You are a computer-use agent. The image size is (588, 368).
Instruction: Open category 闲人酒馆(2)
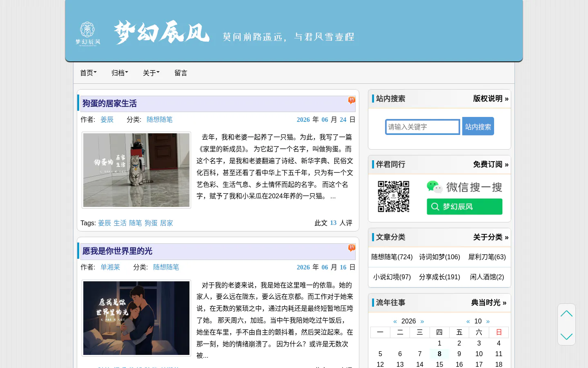[487, 277]
